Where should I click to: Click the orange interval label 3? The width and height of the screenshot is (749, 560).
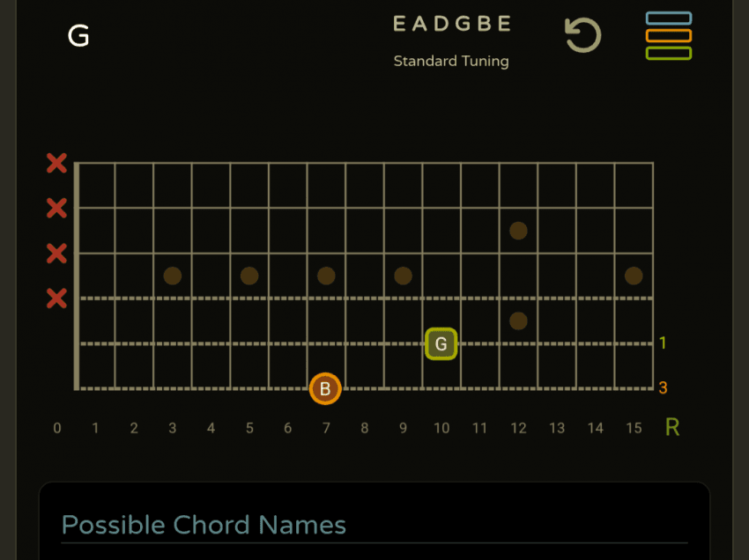(x=663, y=388)
